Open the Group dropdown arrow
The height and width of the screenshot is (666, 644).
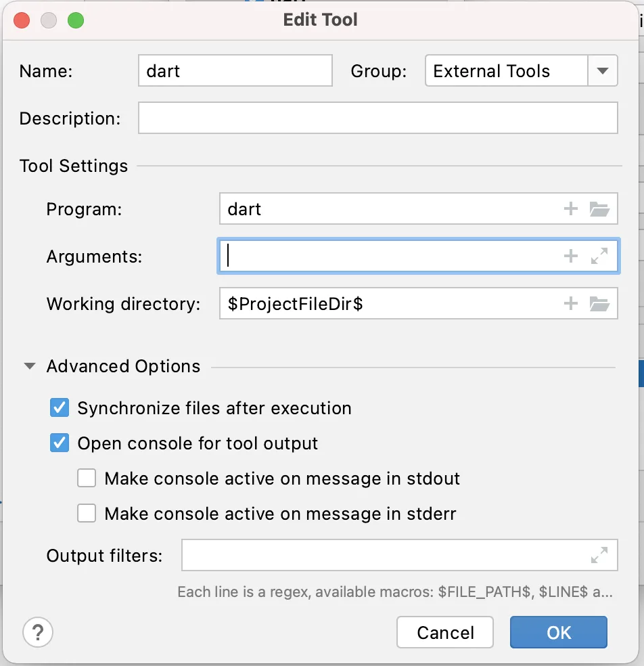(603, 71)
